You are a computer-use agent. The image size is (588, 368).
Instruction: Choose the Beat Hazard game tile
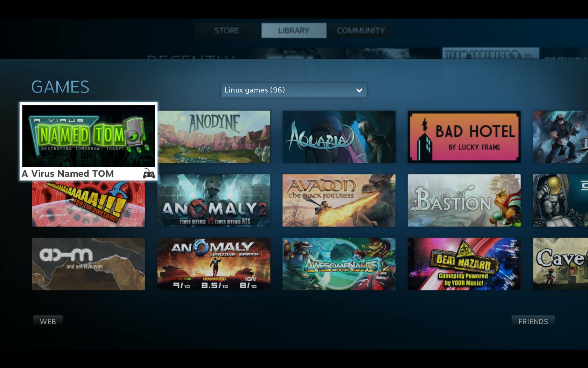pyautogui.click(x=464, y=264)
